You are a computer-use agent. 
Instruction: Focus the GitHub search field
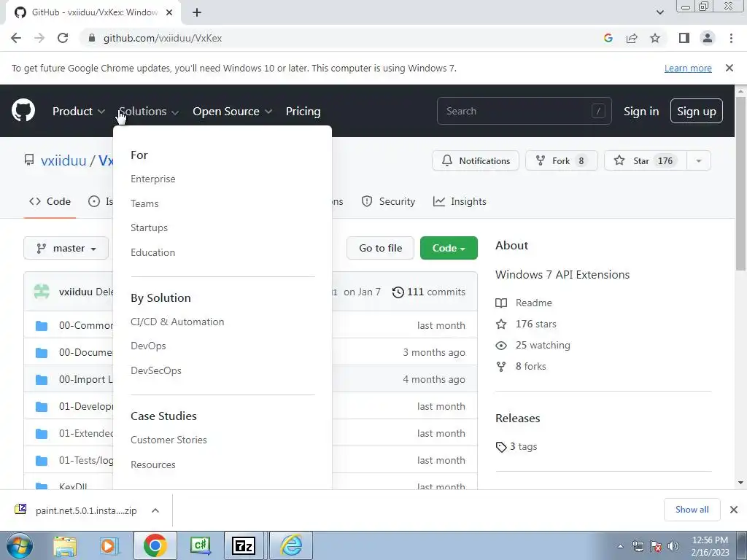[x=524, y=111]
